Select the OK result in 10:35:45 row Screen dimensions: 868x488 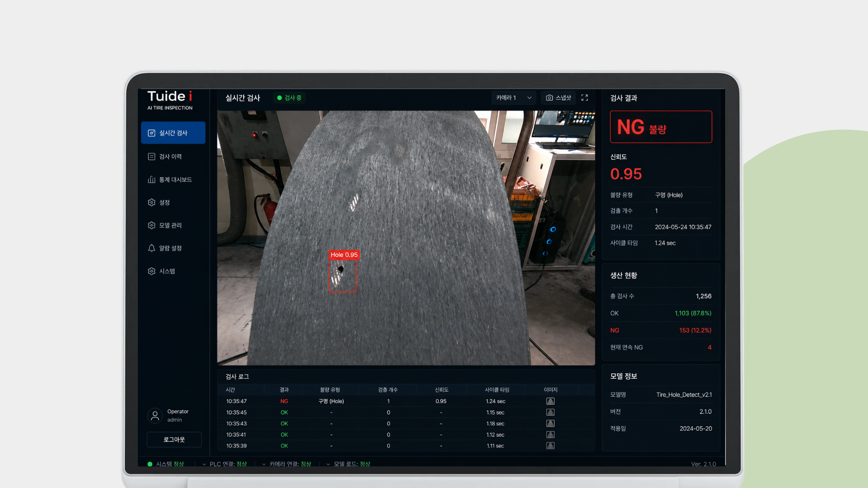tap(284, 413)
